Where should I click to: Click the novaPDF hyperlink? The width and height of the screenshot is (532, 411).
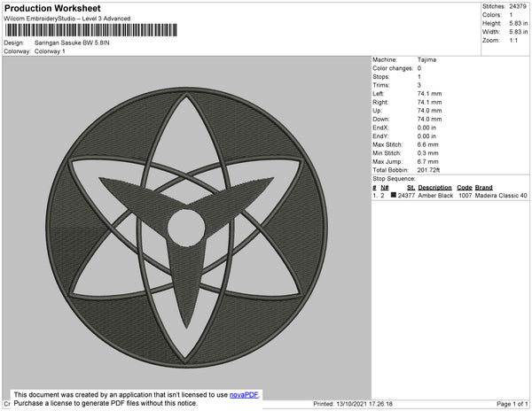point(244,395)
